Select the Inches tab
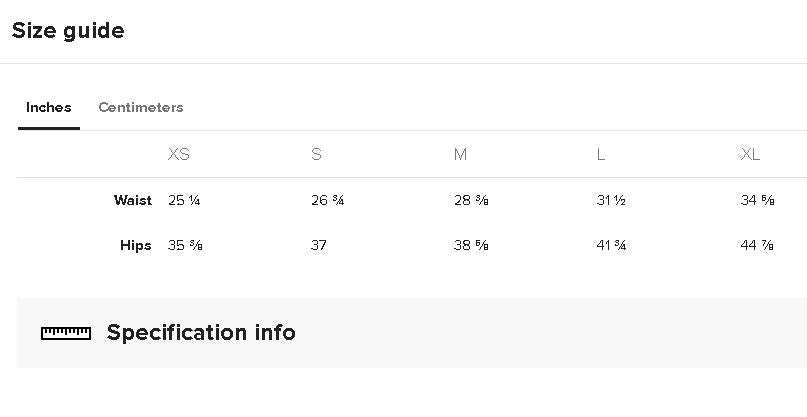807x417 pixels. pyautogui.click(x=48, y=107)
